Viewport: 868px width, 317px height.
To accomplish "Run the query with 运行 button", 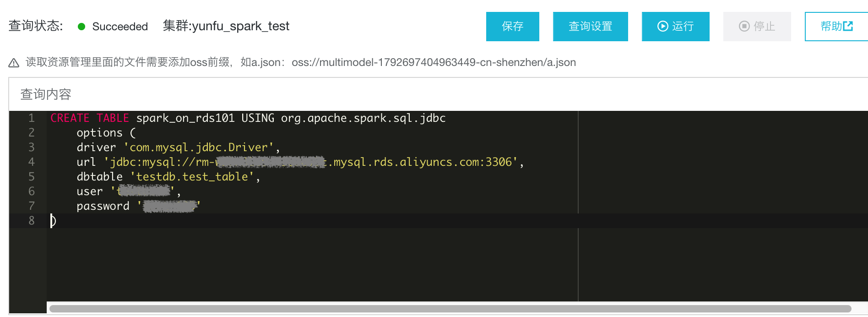I will [x=675, y=27].
